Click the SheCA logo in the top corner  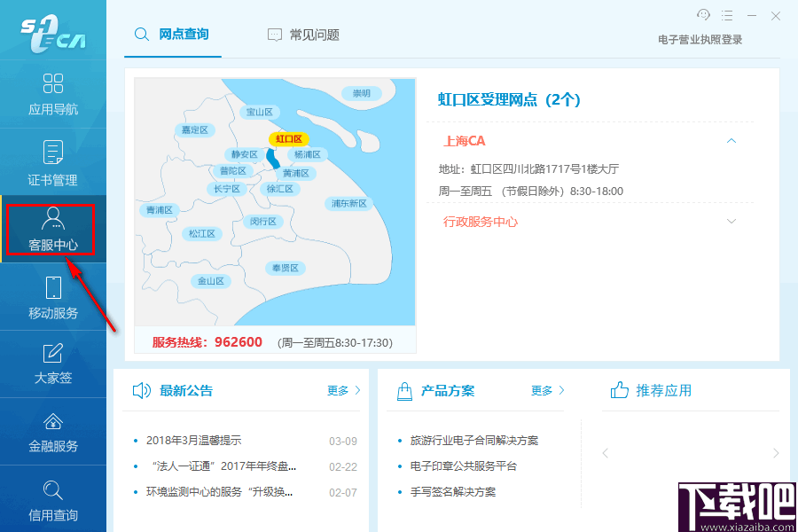pos(53,29)
